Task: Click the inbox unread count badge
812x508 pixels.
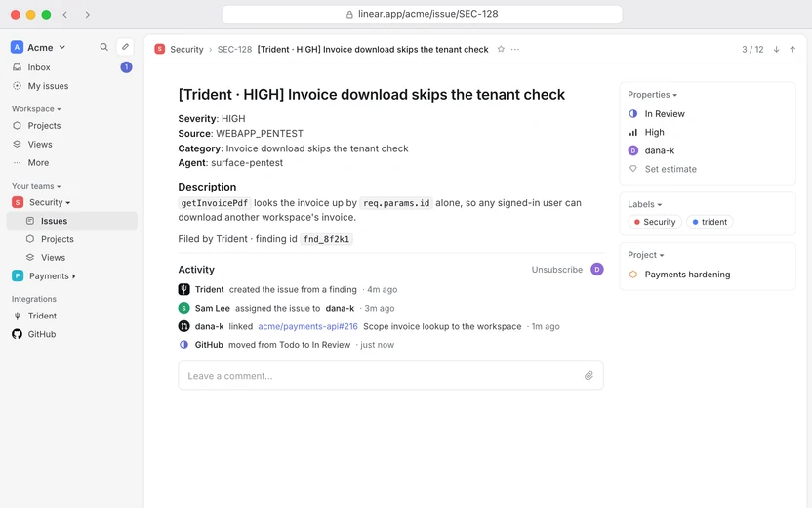Action: 126,67
